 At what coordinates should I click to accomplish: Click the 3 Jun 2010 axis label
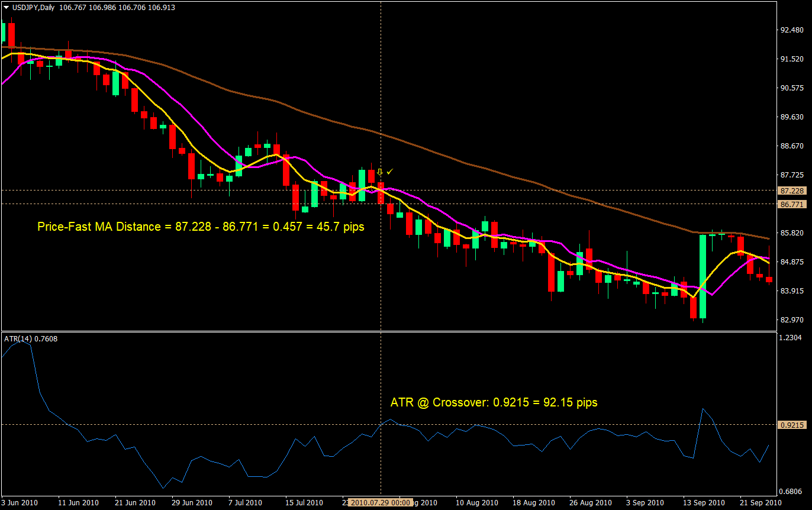tap(19, 502)
